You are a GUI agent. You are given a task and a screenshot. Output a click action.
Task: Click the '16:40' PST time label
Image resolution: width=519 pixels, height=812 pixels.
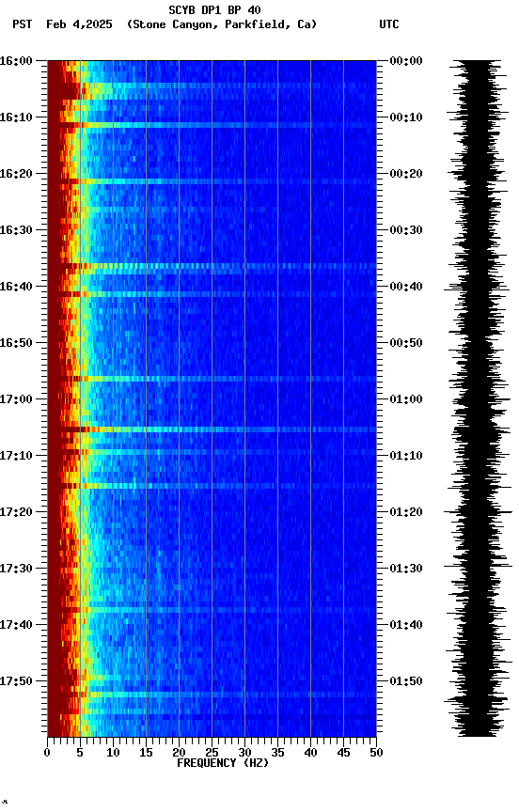point(16,287)
